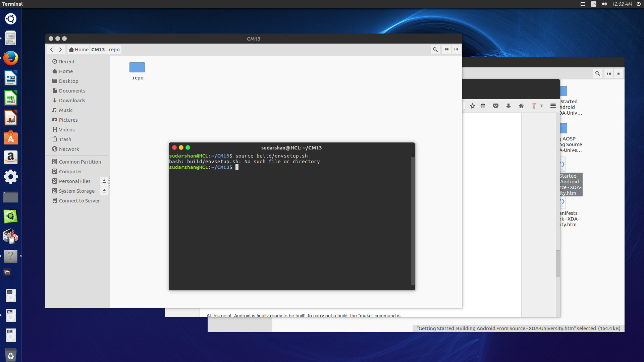Click the Firefox downloads arrow icon

click(508, 106)
